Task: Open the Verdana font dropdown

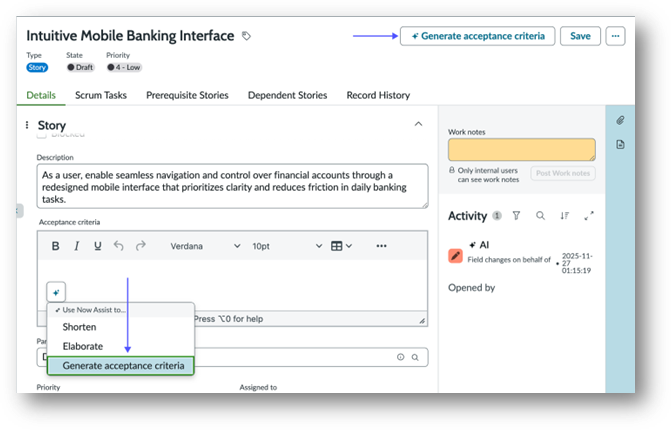Action: (x=205, y=246)
